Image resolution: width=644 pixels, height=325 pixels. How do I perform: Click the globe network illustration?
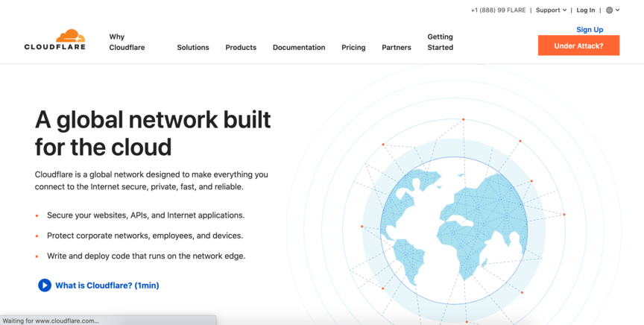(x=454, y=230)
